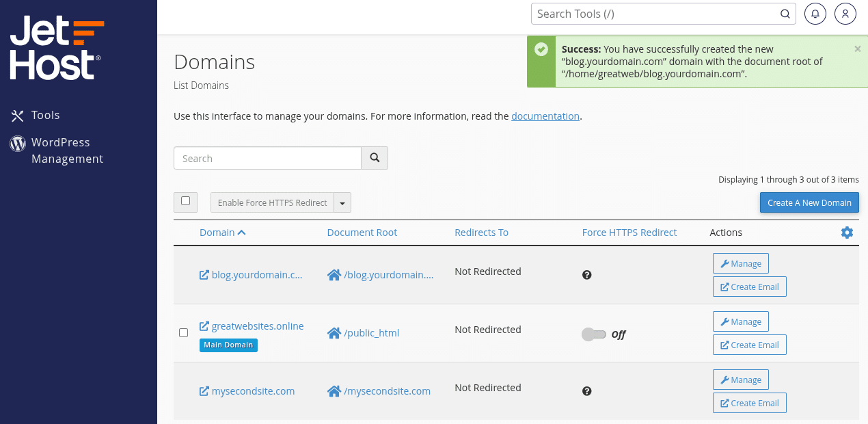Expand the Force HTTPS Redirect dropdown arrow
Screen dimensions: 868x424
click(342, 202)
